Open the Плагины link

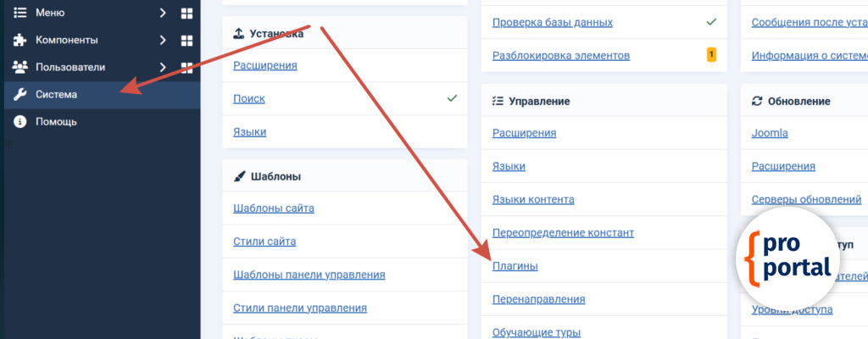coord(516,266)
